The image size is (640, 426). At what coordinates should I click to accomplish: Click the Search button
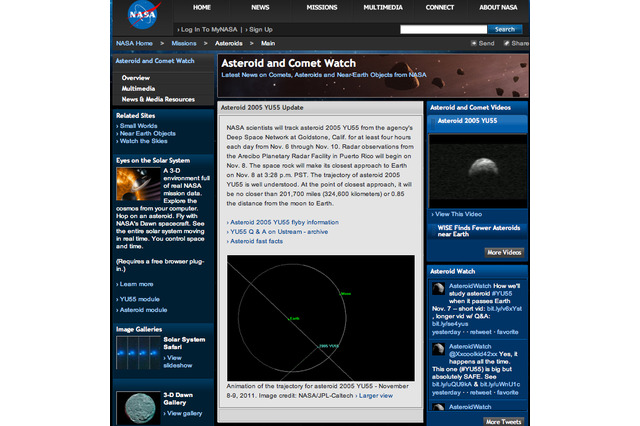[504, 29]
